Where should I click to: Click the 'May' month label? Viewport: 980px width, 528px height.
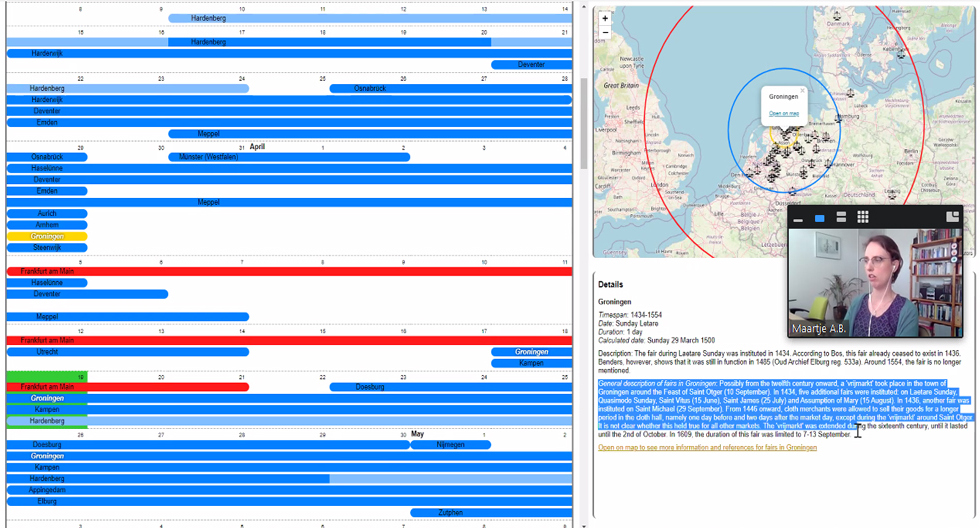coord(418,434)
